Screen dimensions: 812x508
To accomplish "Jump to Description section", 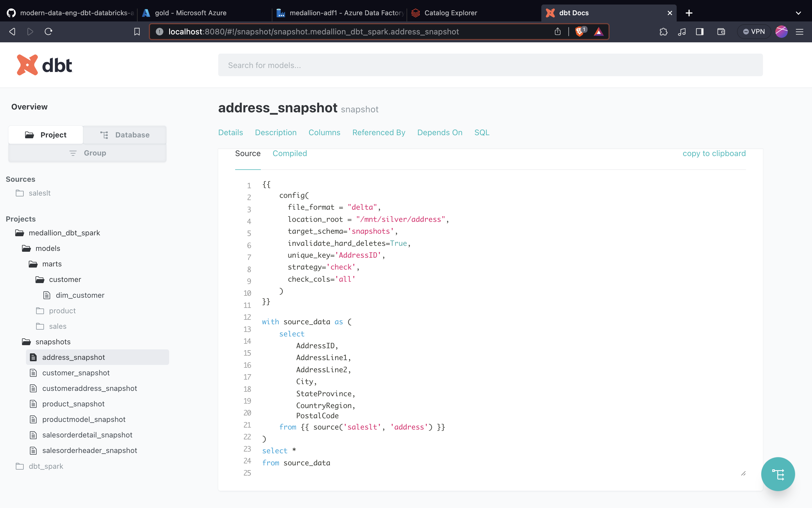I will (x=276, y=132).
